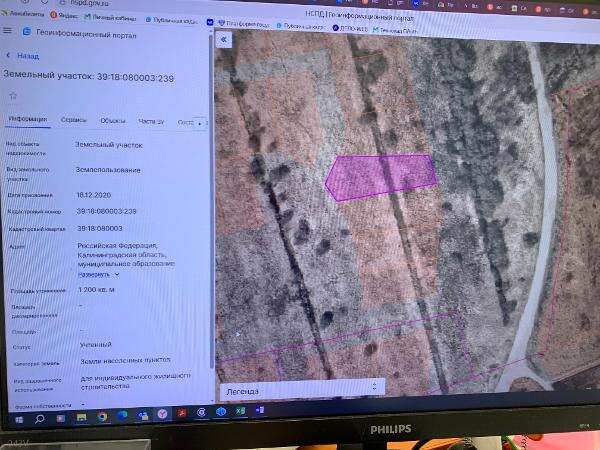Screen dimensions: 600x450
Task: Open the VK bookmark icon
Action: click(210, 22)
